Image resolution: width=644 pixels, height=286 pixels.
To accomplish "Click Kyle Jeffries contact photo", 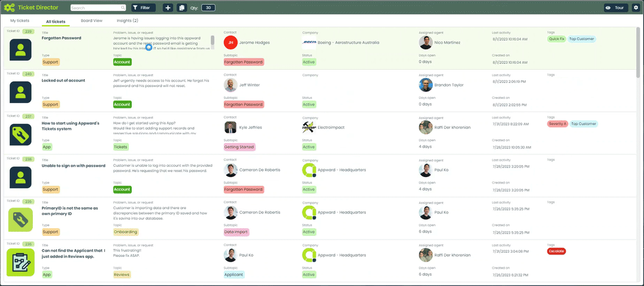I will point(230,128).
